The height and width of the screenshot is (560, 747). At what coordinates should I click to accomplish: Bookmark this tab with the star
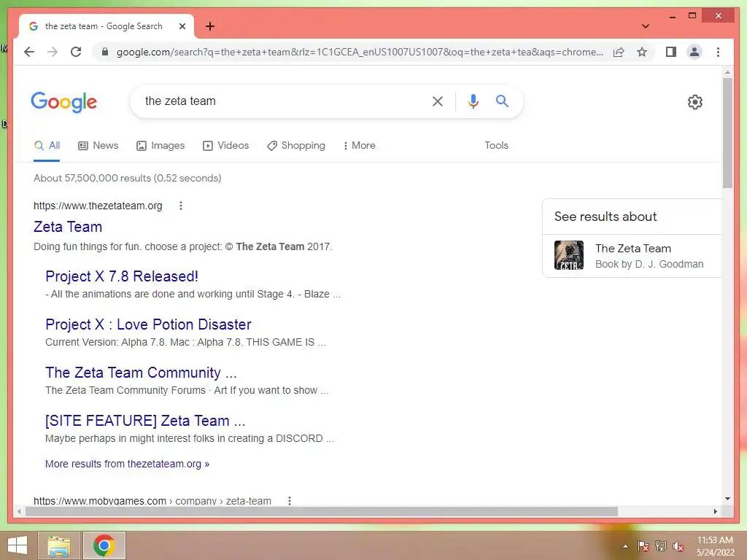[642, 52]
